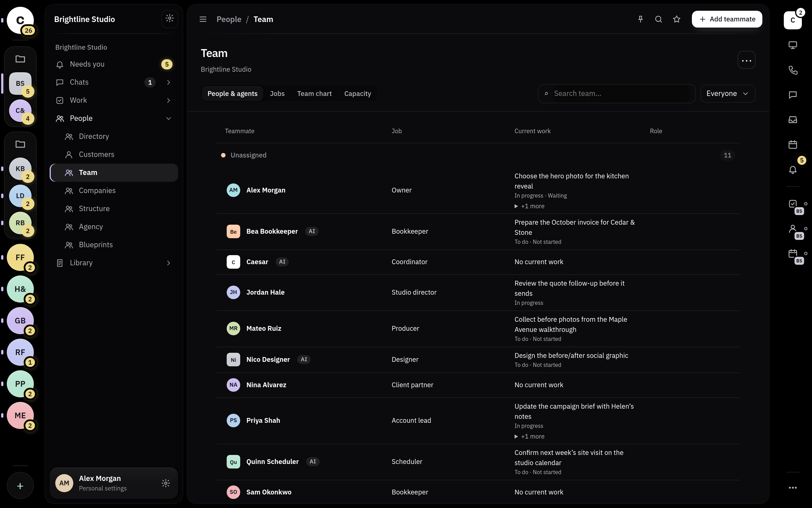
Task: Open notifications bell with 5 badge
Action: (793, 169)
